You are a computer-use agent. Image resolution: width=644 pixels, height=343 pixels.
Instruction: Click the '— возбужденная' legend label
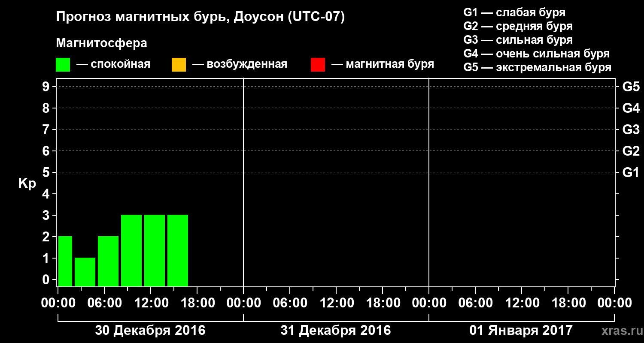pyautogui.click(x=240, y=64)
